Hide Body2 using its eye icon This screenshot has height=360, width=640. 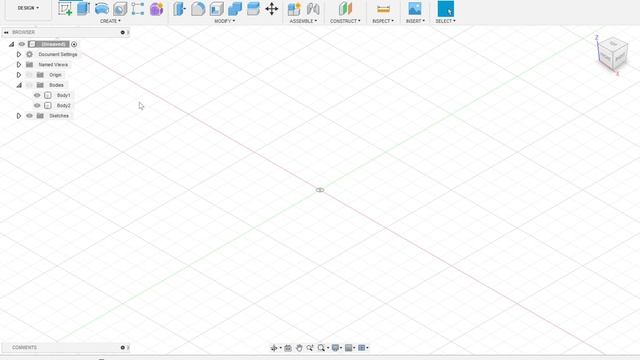(x=37, y=105)
